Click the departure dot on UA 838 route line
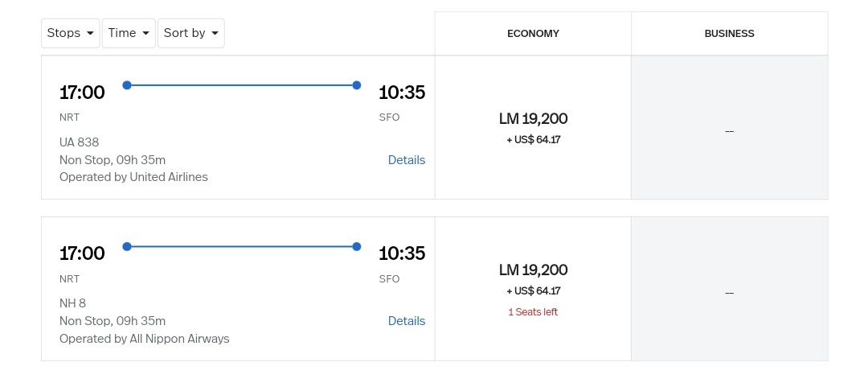 [126, 85]
